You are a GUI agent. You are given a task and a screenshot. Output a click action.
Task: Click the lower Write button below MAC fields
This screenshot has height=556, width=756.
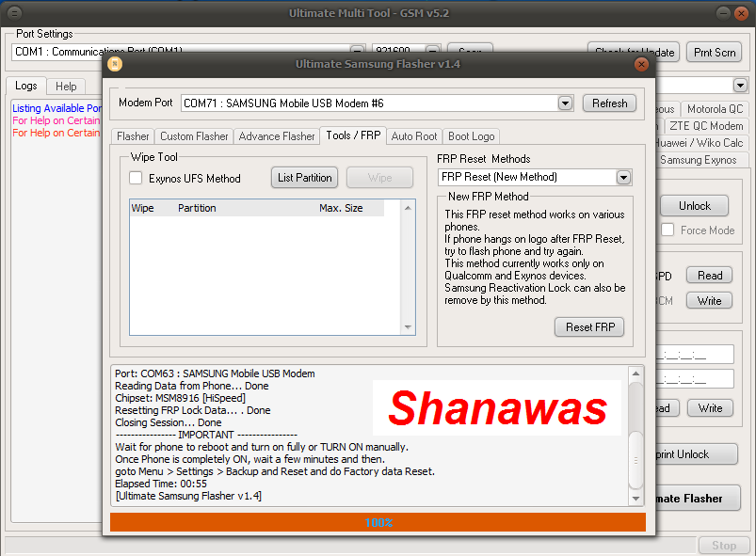pyautogui.click(x=710, y=408)
